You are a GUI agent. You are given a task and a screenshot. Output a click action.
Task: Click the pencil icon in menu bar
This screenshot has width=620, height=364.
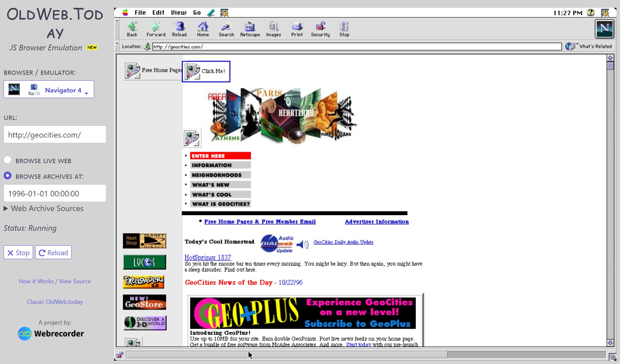point(211,13)
